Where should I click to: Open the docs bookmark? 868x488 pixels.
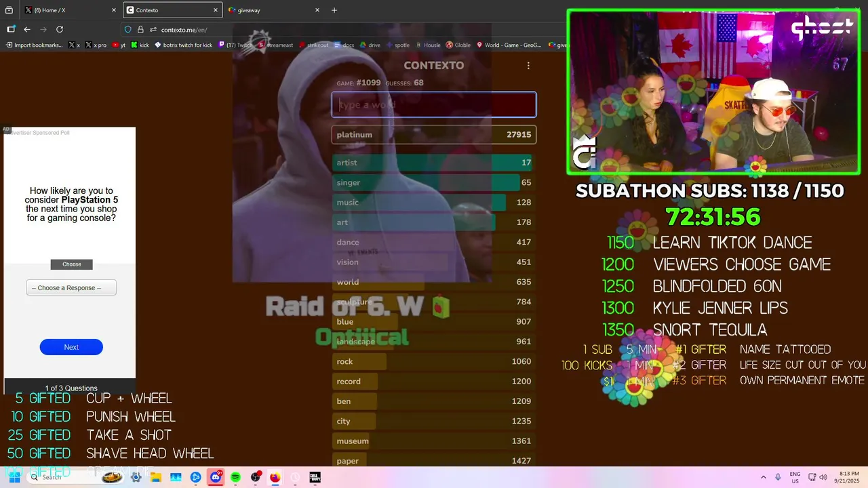coord(344,45)
